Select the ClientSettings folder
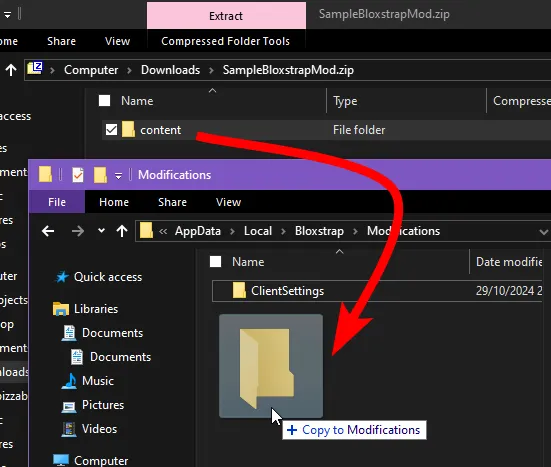Screen dimensions: 551x467 click(x=377, y=291)
